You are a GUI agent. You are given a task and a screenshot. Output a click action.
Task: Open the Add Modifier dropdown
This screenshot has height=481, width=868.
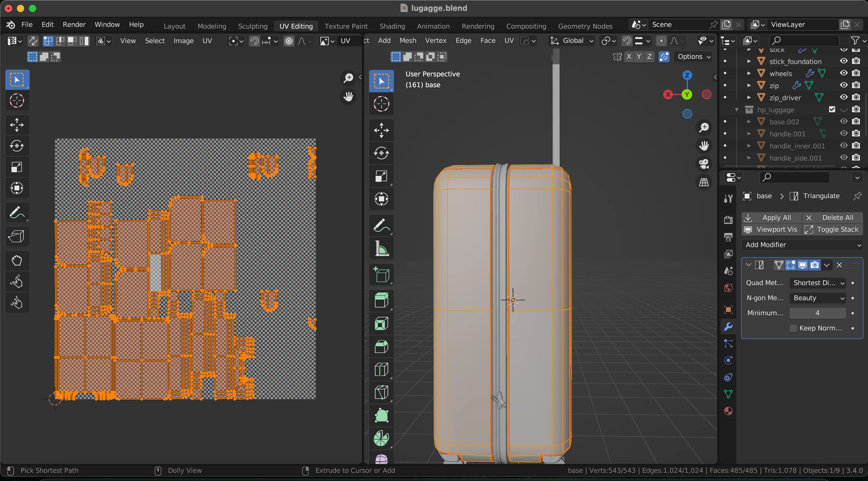point(802,245)
